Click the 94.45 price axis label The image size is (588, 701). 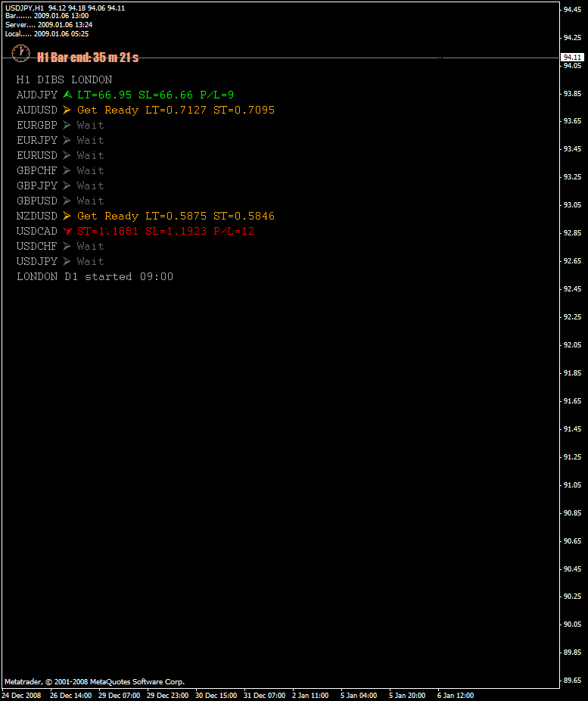point(572,9)
